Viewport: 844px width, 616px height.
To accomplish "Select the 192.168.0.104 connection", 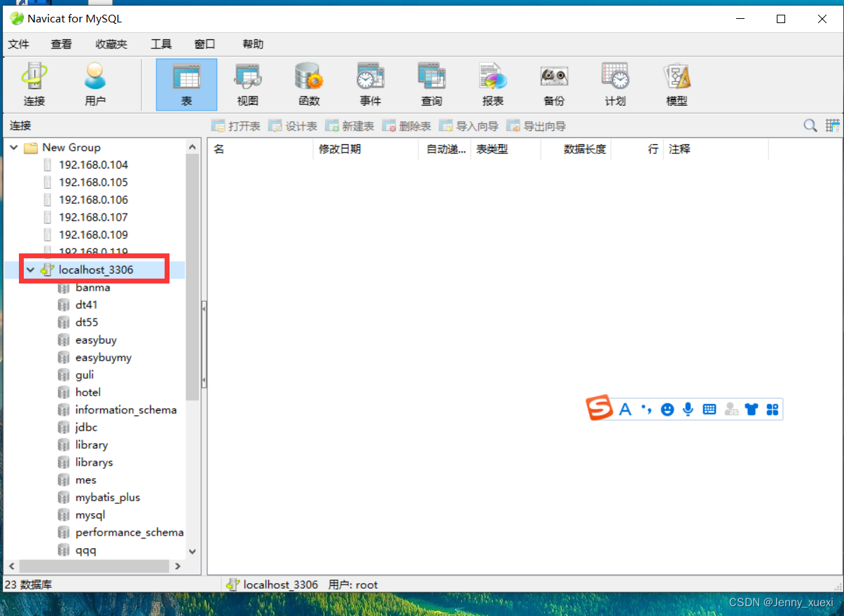I will pyautogui.click(x=93, y=164).
